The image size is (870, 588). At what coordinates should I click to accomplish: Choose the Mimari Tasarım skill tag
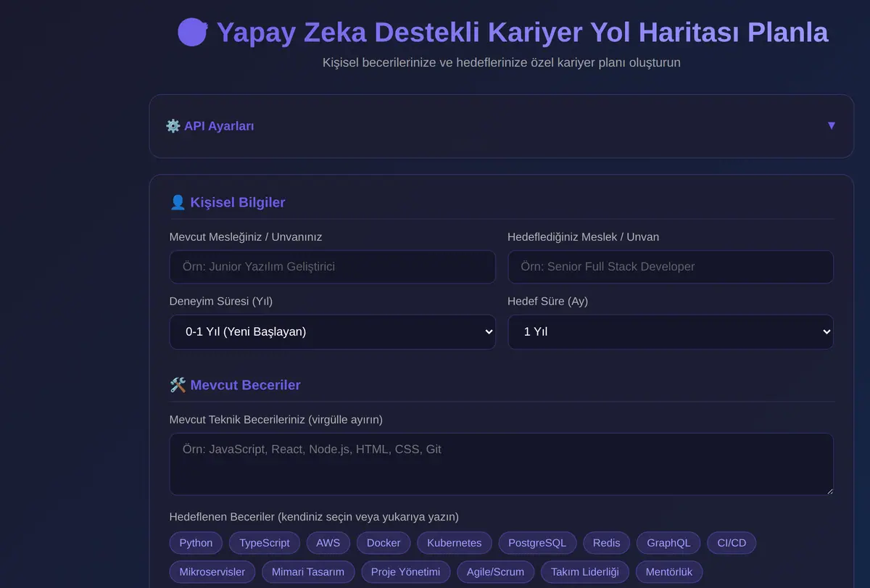[x=308, y=572]
